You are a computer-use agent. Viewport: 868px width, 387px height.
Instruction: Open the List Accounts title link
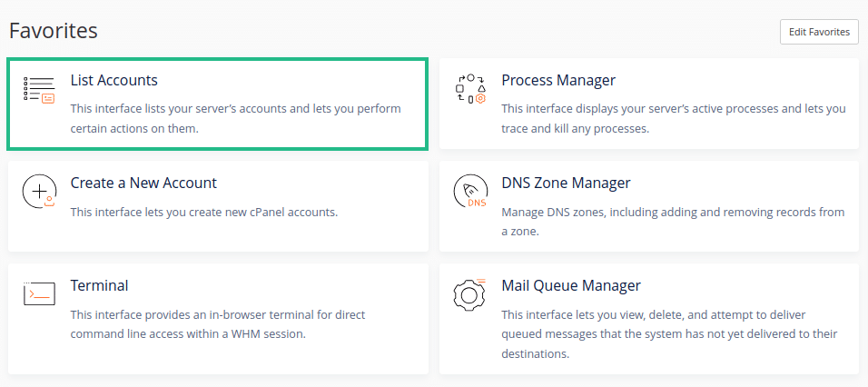pyautogui.click(x=114, y=80)
